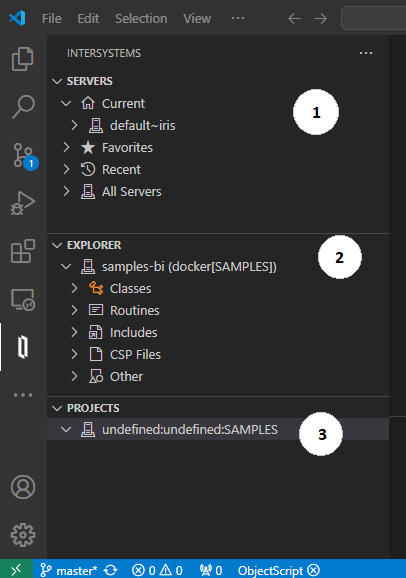The image size is (406, 578).
Task: Collapse the SERVERS section
Action: tap(57, 81)
